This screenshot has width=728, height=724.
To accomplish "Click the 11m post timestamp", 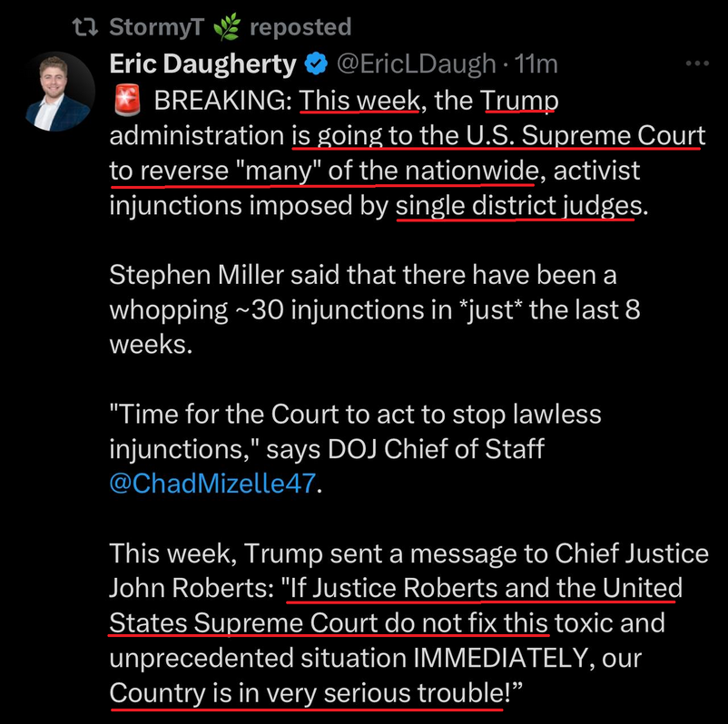I will [536, 64].
